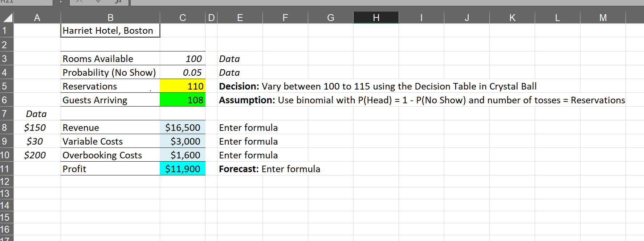Click the Harriet Hotel, Boston title cell
Screen dimensions: 644x241
(x=110, y=30)
